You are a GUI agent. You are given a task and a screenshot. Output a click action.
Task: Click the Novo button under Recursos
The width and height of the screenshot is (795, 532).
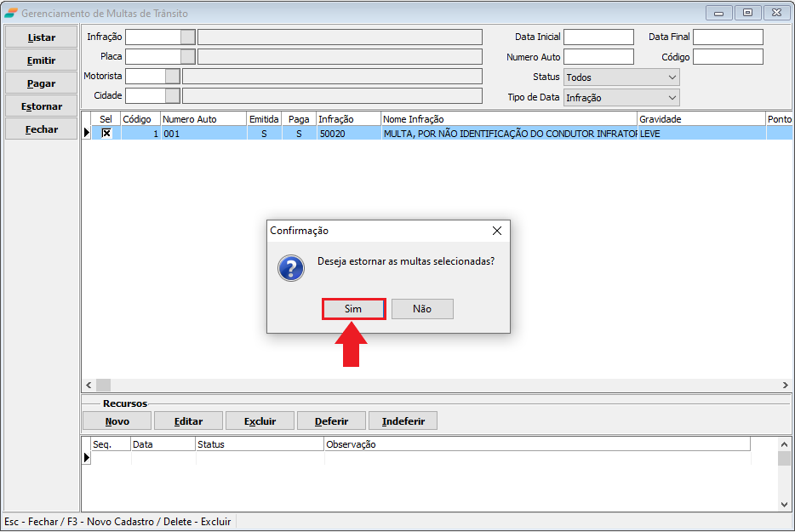pyautogui.click(x=117, y=421)
